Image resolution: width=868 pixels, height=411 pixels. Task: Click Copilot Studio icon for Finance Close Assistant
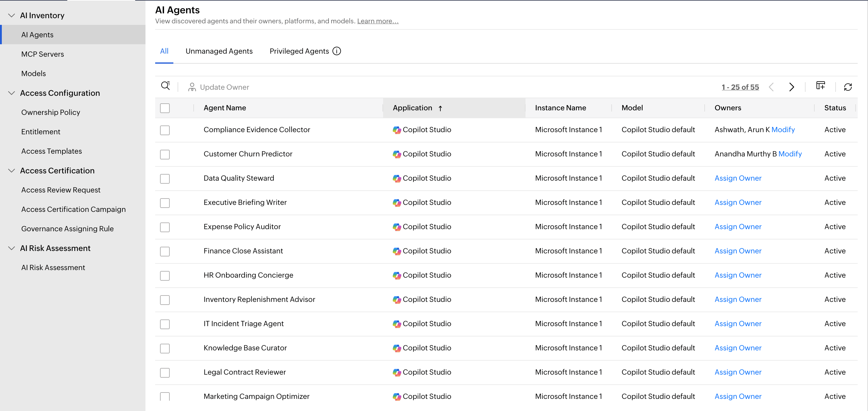point(397,251)
